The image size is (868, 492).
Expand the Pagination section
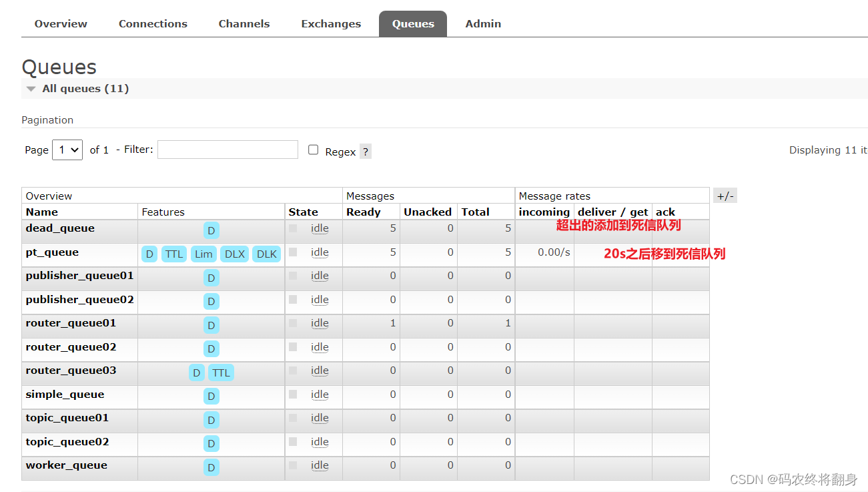pyautogui.click(x=47, y=119)
